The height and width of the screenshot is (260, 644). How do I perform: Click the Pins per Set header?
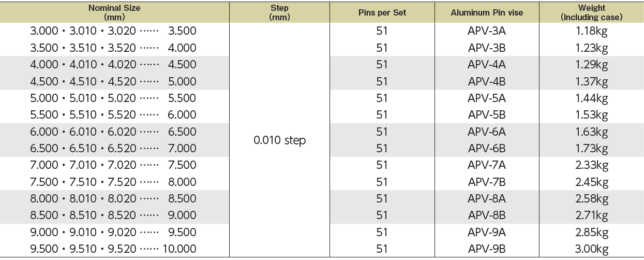[x=382, y=12]
